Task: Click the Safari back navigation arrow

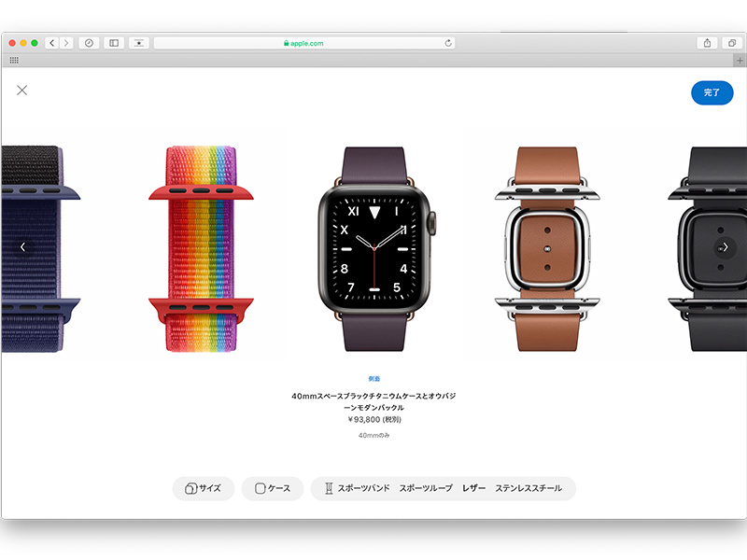Action: (52, 43)
